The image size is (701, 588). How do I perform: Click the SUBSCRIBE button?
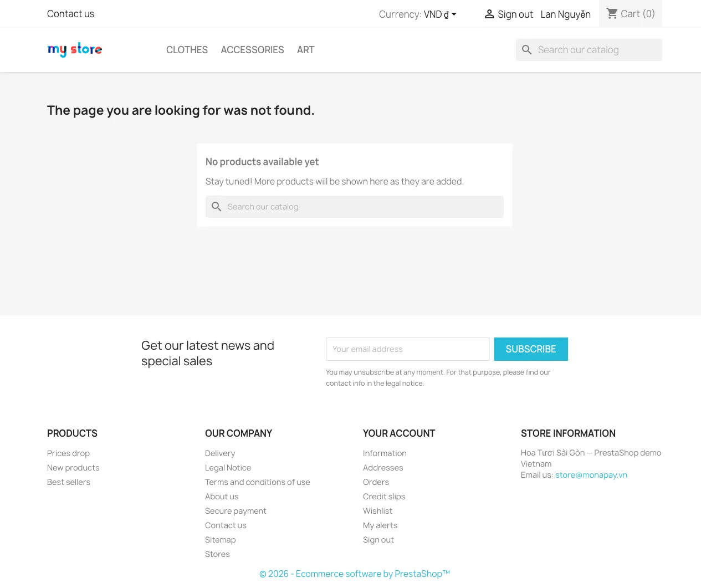531,349
